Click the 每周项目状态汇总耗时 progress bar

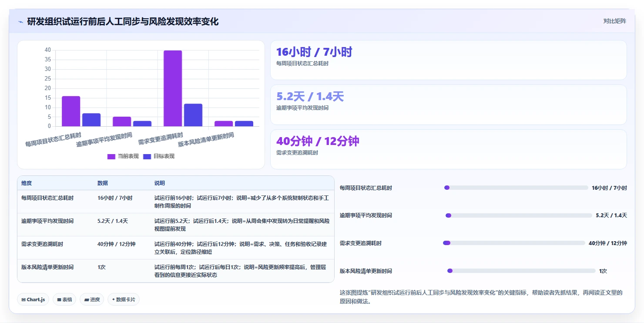[x=516, y=188]
